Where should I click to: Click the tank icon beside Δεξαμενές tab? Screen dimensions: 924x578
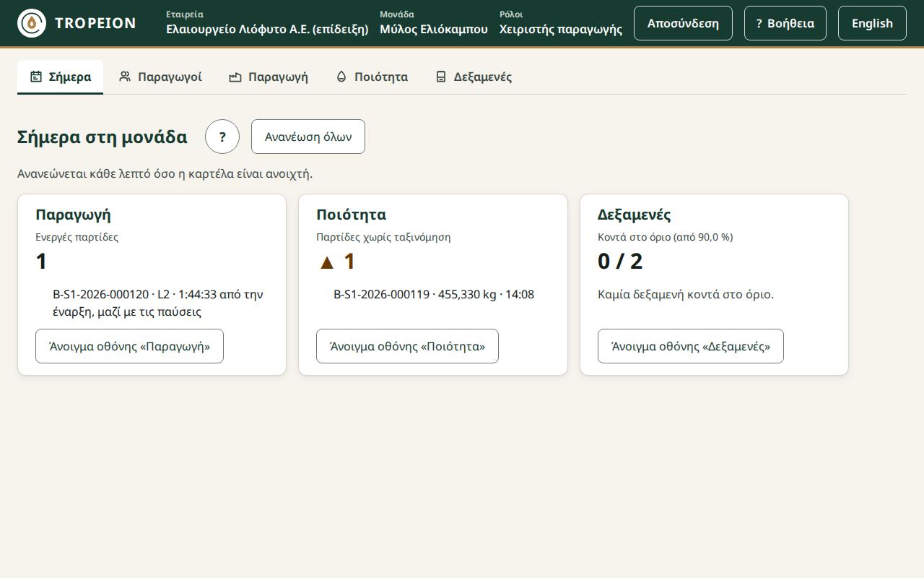pyautogui.click(x=441, y=77)
